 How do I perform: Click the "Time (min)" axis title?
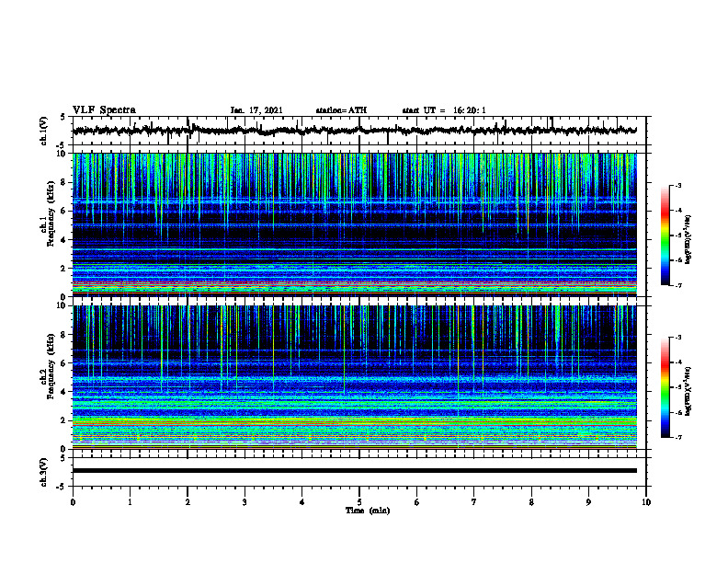368,511
